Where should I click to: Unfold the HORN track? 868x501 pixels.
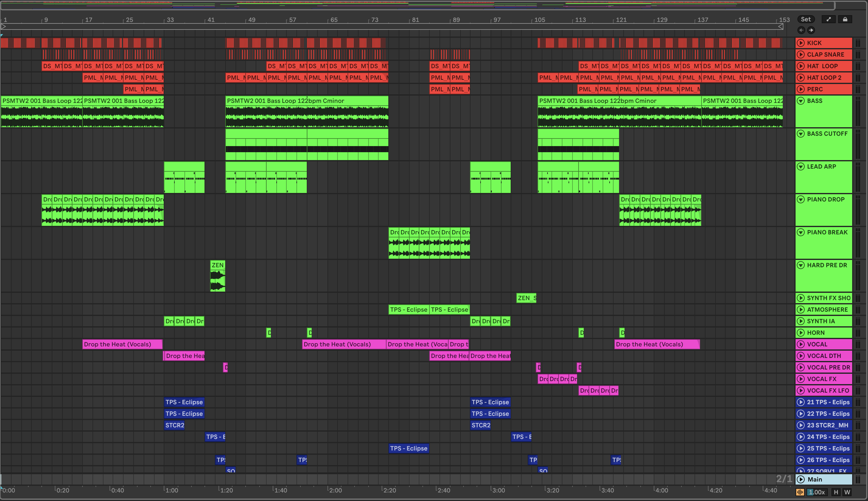coord(800,333)
